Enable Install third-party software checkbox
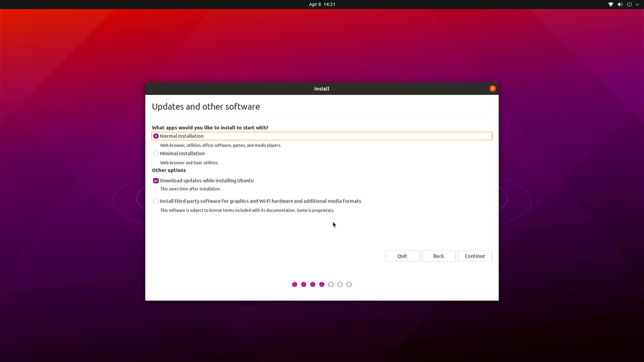Image resolution: width=644 pixels, height=362 pixels. (156, 201)
